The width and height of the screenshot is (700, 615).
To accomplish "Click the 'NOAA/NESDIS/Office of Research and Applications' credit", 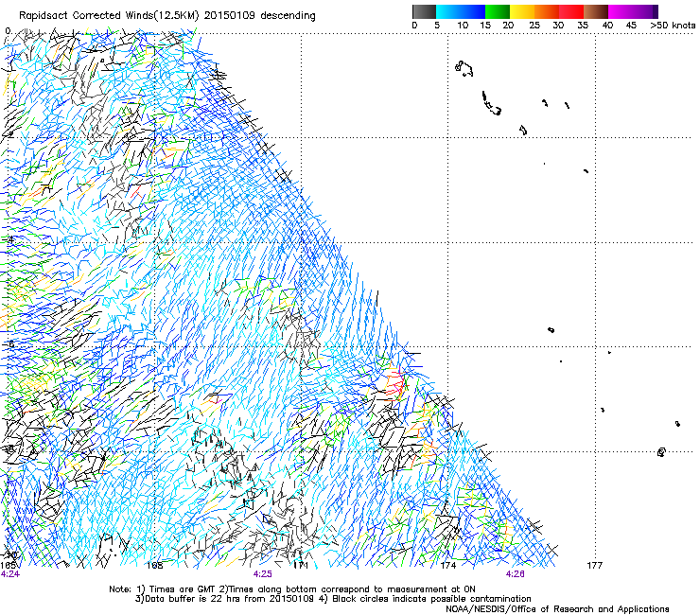I will point(557,609).
